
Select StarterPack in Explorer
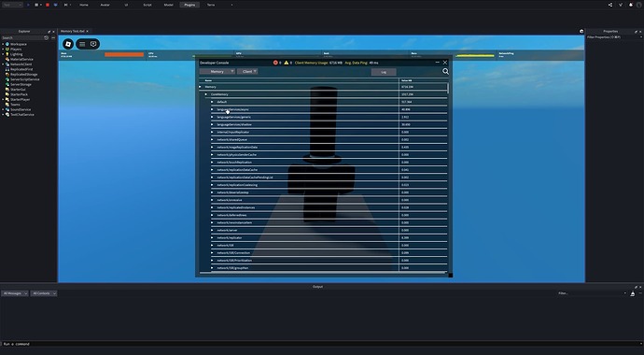click(17, 94)
